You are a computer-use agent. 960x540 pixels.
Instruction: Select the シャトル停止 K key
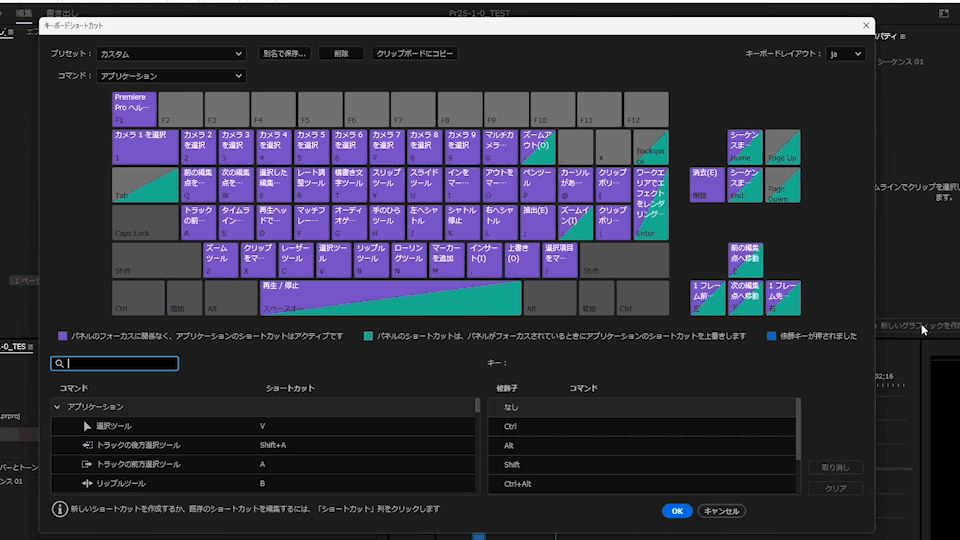click(462, 222)
